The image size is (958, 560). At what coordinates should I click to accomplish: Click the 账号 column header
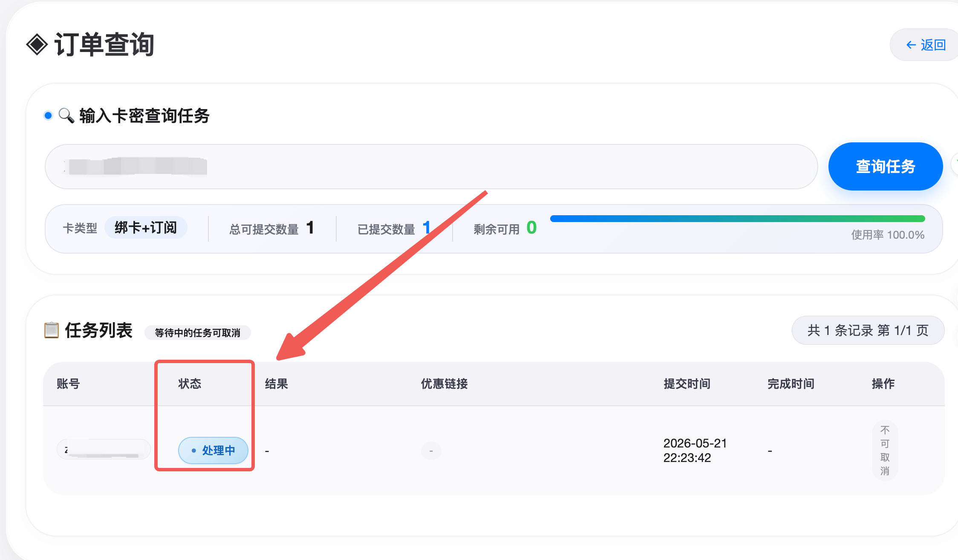68,384
